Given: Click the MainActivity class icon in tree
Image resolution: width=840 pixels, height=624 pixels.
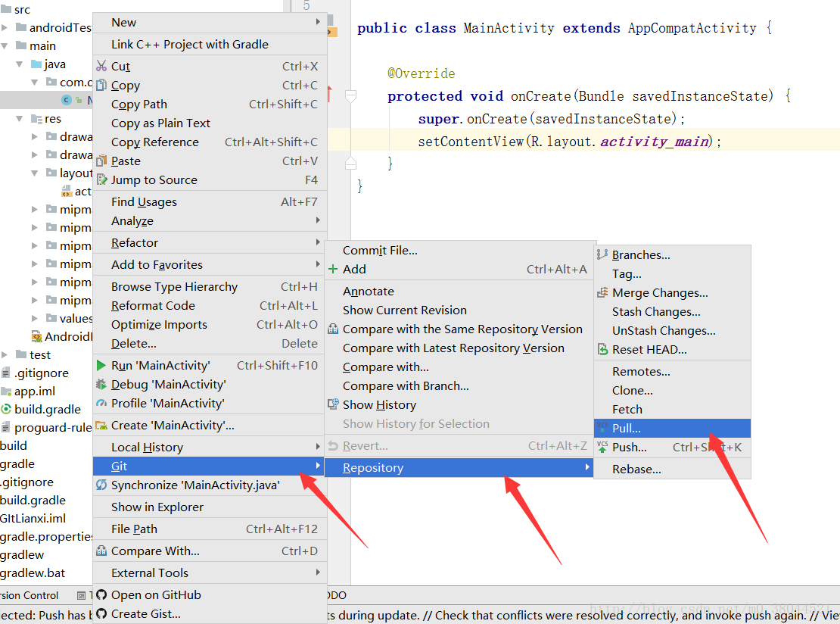Looking at the screenshot, I should (x=67, y=100).
